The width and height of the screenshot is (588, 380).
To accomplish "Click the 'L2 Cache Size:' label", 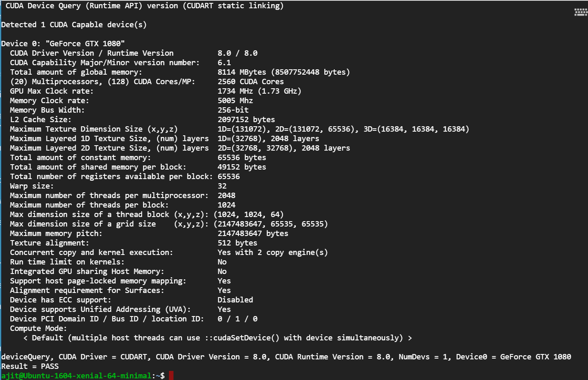I will point(40,119).
